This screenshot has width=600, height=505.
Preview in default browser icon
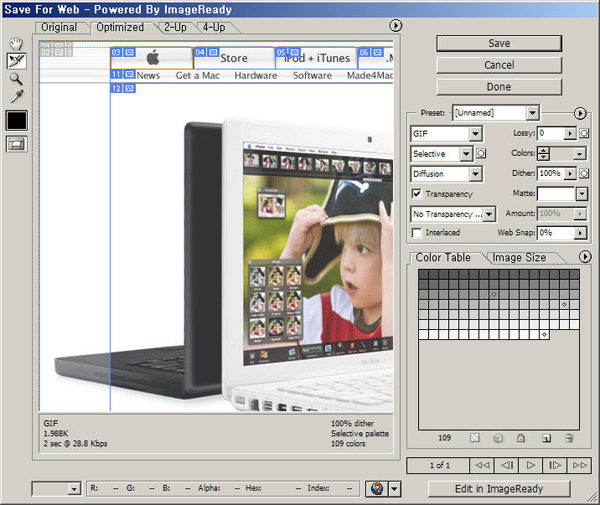tap(377, 489)
